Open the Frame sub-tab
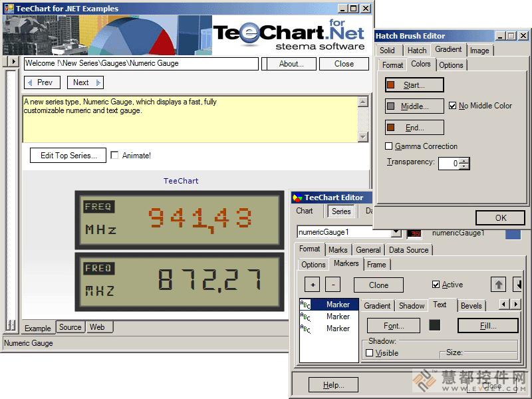The image size is (532, 399). pos(376,265)
